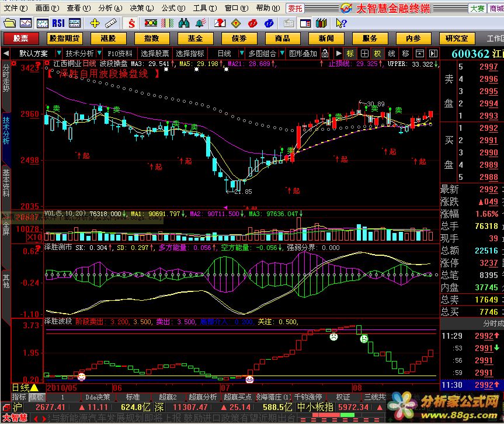Image resolution: width=504 pixels, height=424 pixels.
Task: Open the 决策(L) menu
Action: pos(141,8)
